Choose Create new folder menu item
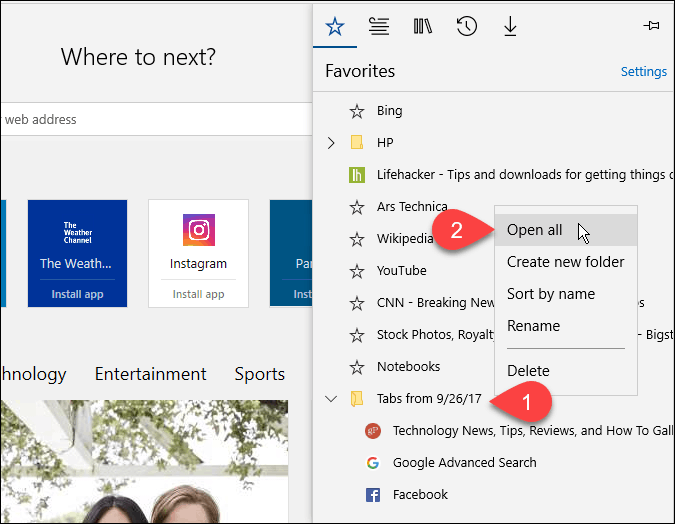This screenshot has width=675, height=524. coord(566,262)
